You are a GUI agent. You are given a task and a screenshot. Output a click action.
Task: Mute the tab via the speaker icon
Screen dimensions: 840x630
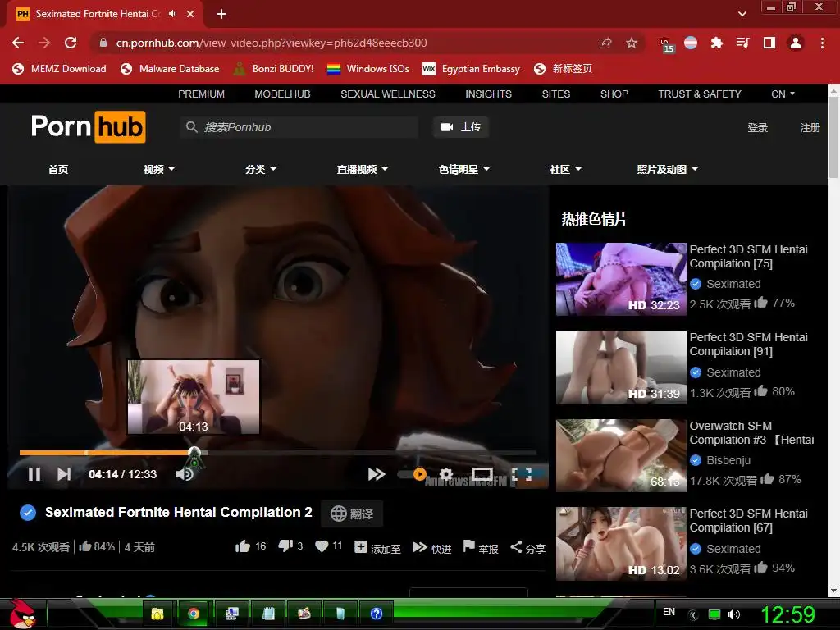point(172,14)
